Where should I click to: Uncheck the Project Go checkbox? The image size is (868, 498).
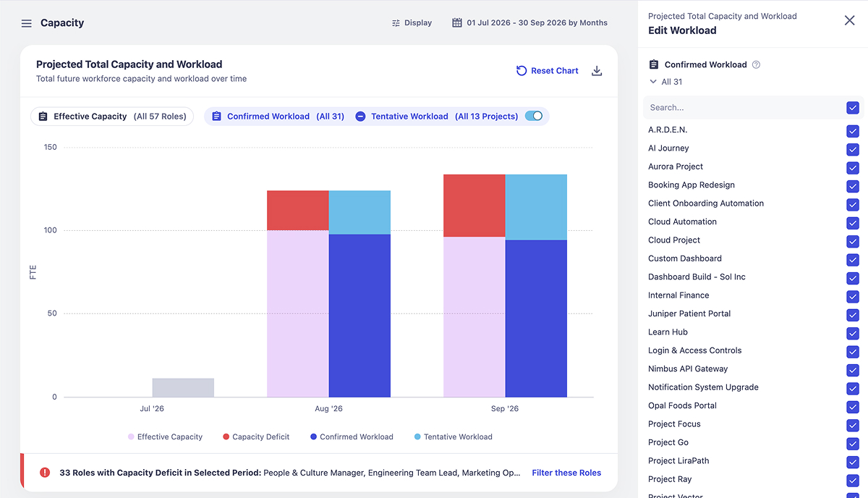(x=853, y=444)
